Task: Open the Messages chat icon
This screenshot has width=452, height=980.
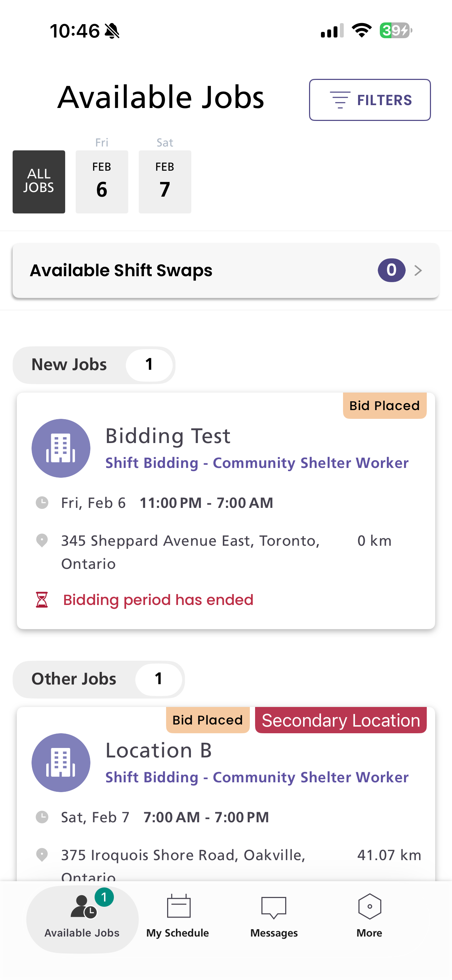Action: [274, 907]
